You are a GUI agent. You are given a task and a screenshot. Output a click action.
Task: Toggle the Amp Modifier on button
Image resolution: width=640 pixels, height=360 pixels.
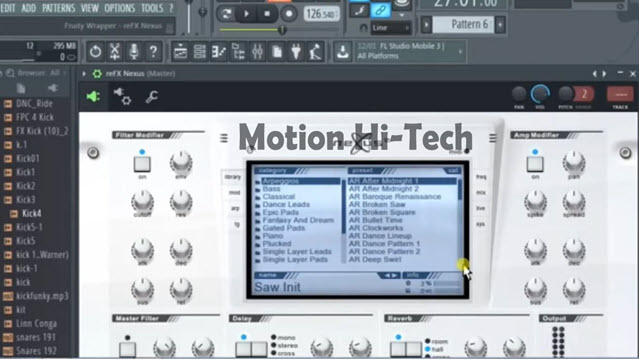click(x=535, y=164)
